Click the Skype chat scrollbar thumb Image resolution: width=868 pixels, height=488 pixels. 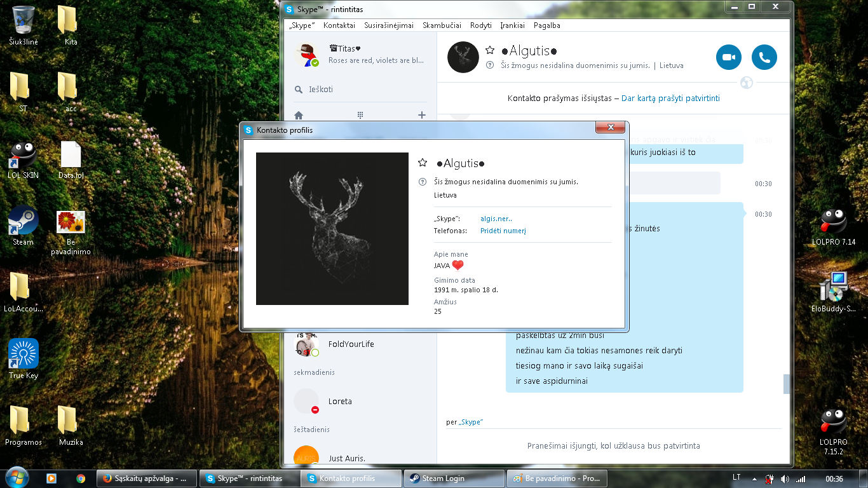pyautogui.click(x=787, y=384)
